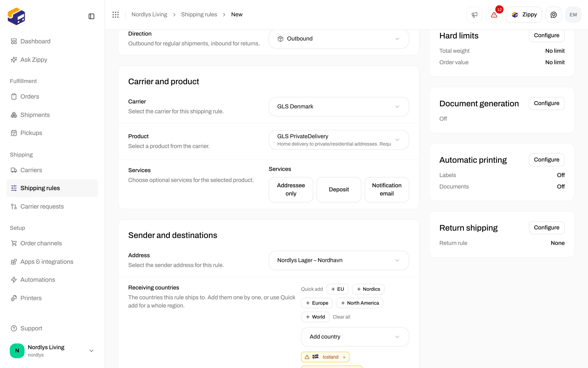The image size is (588, 368).
Task: Open the Carrier dropdown showing GLS Denmark
Action: tap(339, 107)
